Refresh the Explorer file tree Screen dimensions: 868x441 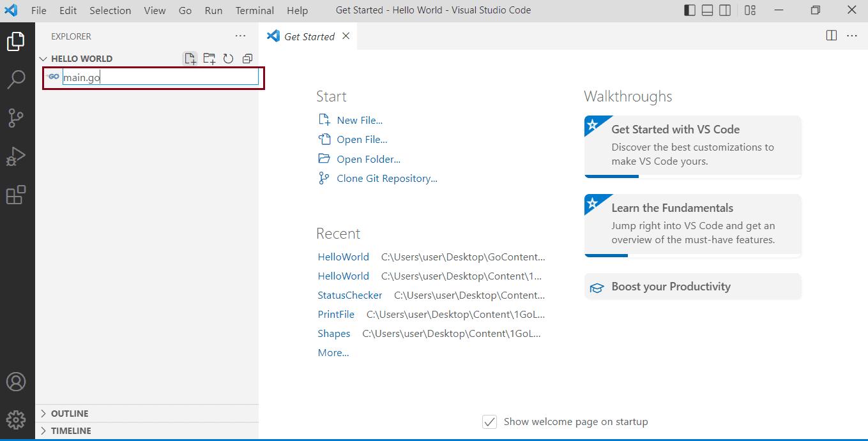click(228, 59)
